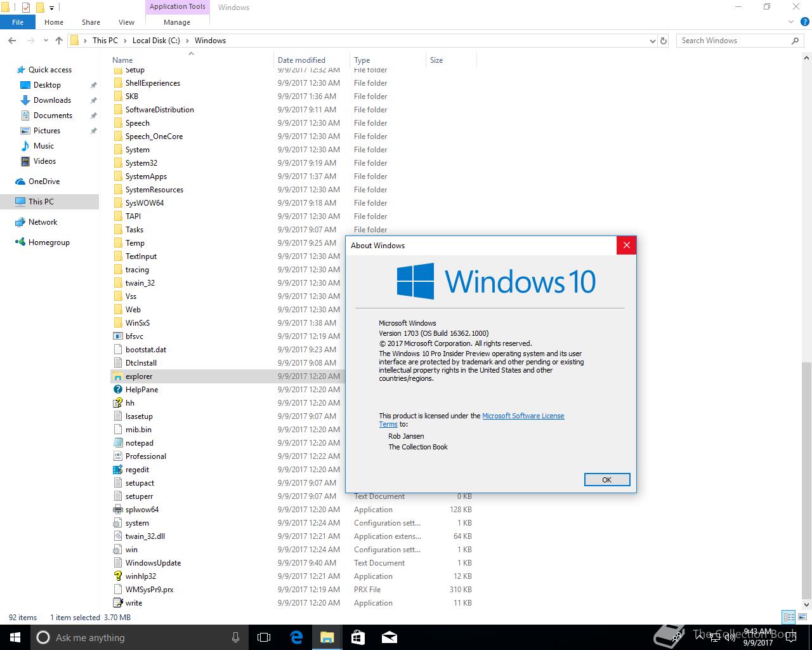Switch to the View ribbon tab
Screen dimensions: 812x650
[126, 22]
